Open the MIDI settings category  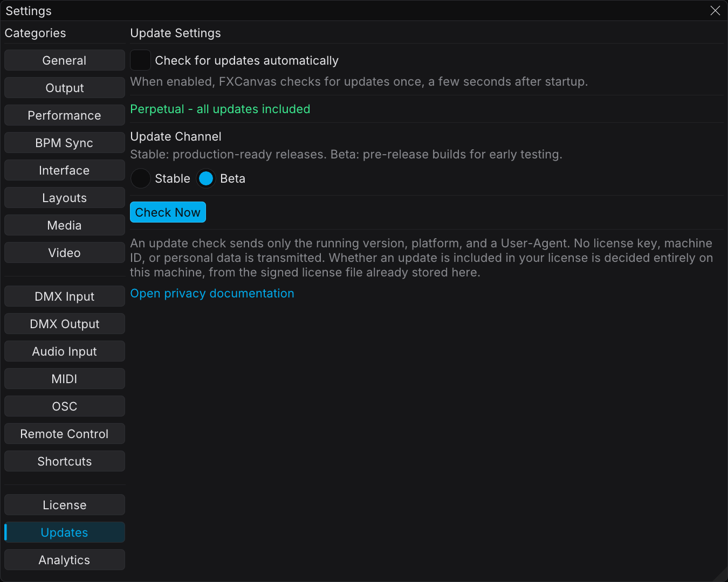pos(65,379)
